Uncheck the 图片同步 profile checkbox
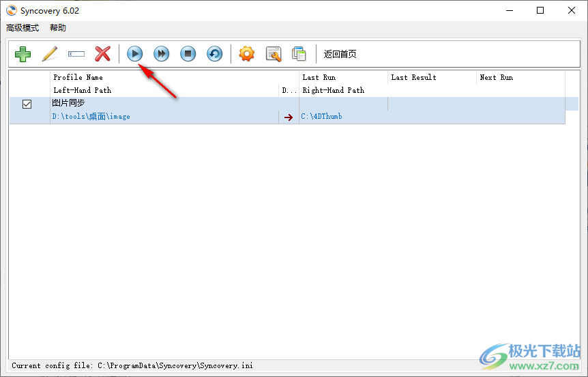 coord(27,104)
